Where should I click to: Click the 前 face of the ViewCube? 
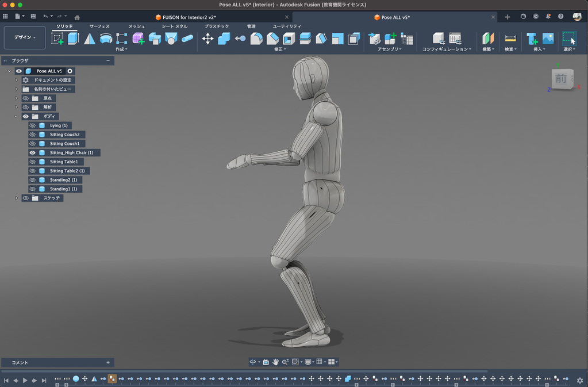tap(560, 79)
